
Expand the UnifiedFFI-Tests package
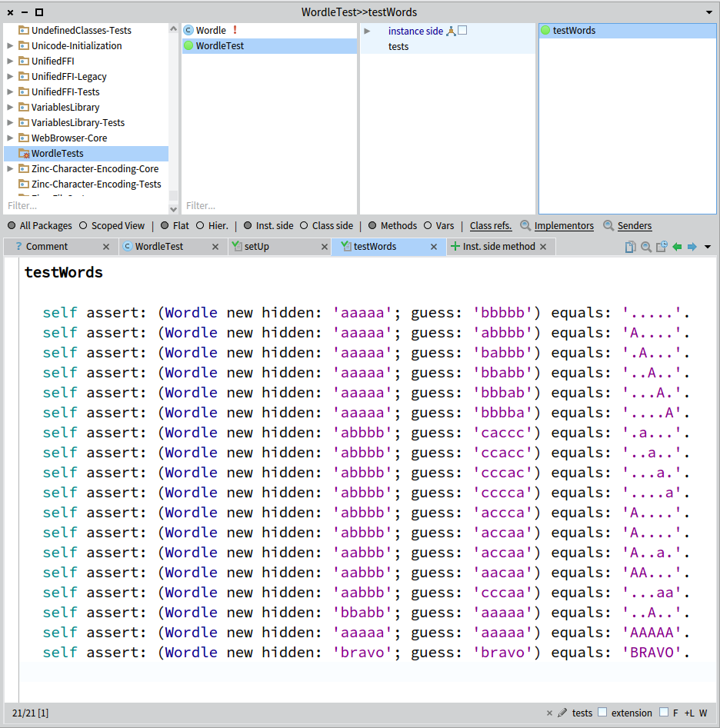10,92
